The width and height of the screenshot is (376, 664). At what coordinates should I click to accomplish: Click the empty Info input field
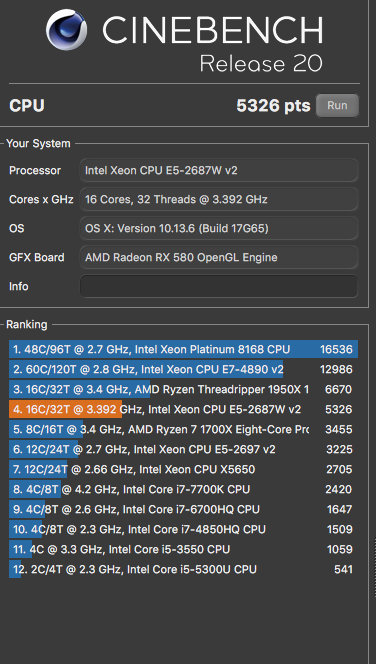point(219,286)
